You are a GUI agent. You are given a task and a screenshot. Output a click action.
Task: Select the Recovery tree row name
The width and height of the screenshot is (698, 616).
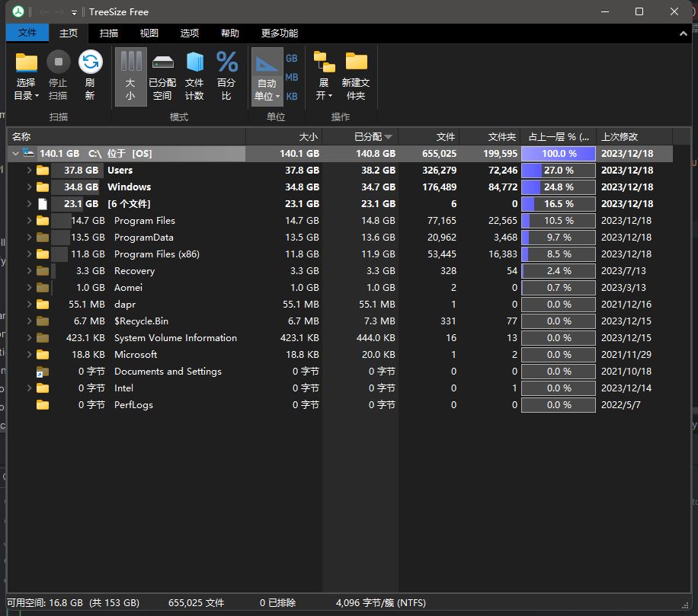pos(134,271)
